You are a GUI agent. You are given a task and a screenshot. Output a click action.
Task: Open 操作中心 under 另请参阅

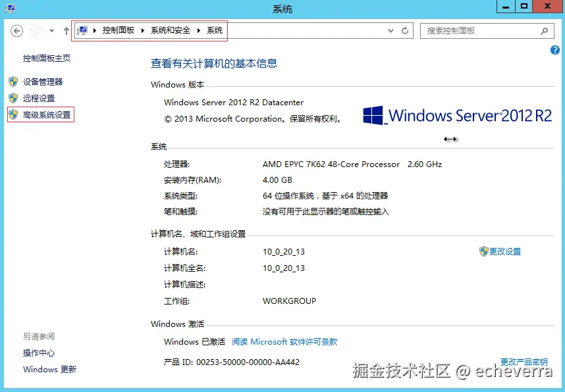tap(39, 353)
